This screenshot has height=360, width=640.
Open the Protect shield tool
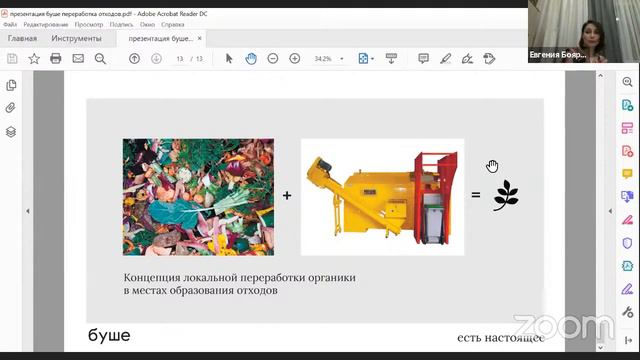627,243
